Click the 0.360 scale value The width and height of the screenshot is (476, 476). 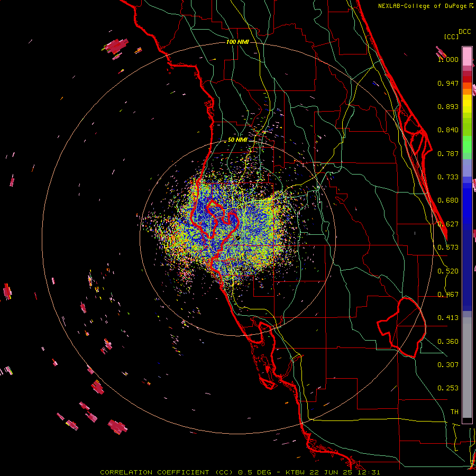click(448, 342)
